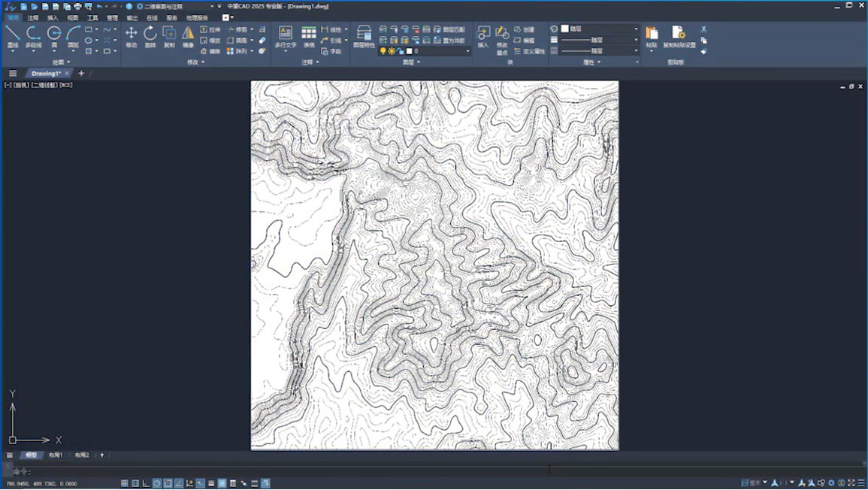The width and height of the screenshot is (868, 490).
Task: Activate the Rotate (旋转) tool
Action: [150, 37]
